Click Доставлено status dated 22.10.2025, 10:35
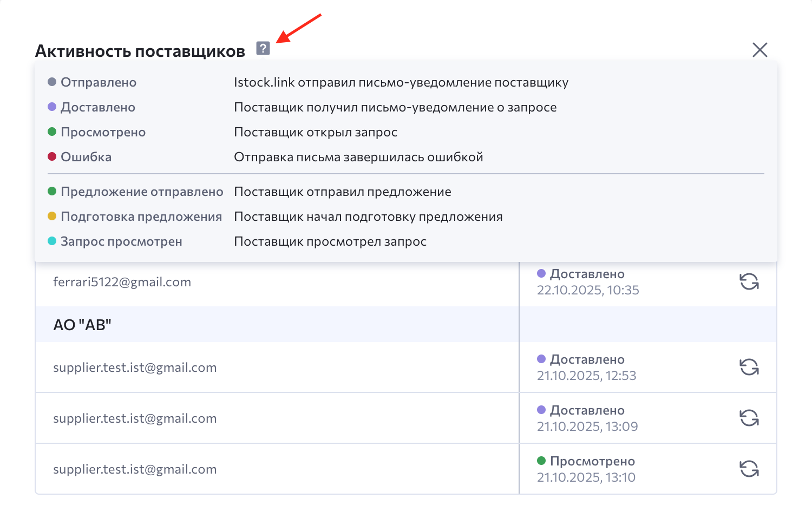Screen dimensions: 812x525 (587, 274)
